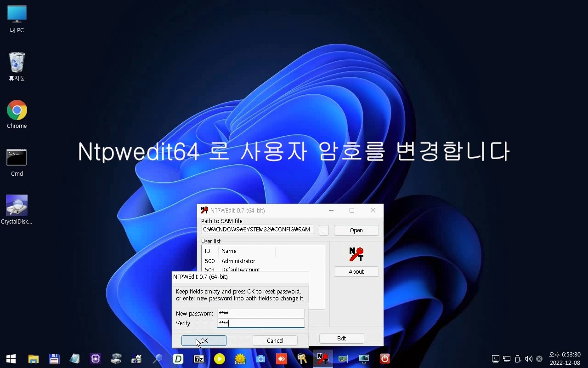Image resolution: width=588 pixels, height=368 pixels.
Task: Open the volume speaker tray icon
Action: pos(528,359)
